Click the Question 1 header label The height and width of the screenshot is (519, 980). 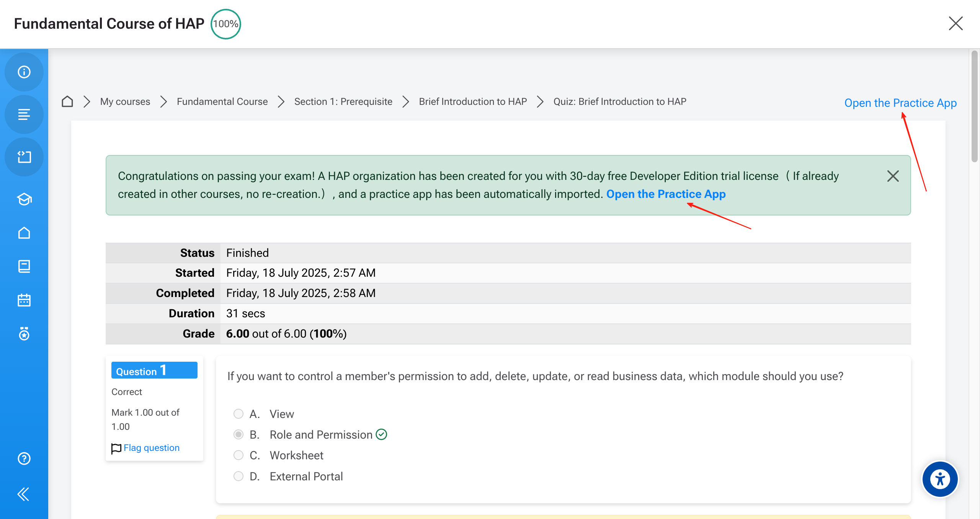[154, 370]
